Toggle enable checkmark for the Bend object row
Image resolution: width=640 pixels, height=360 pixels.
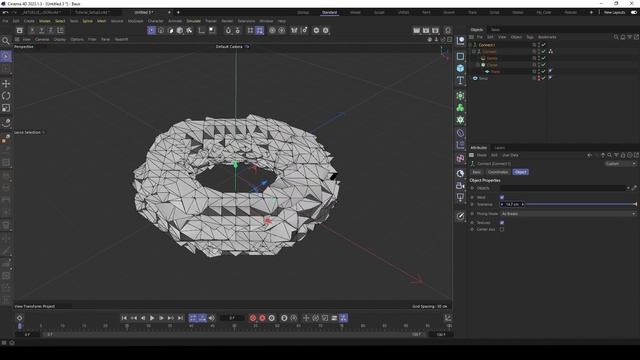pyautogui.click(x=544, y=78)
